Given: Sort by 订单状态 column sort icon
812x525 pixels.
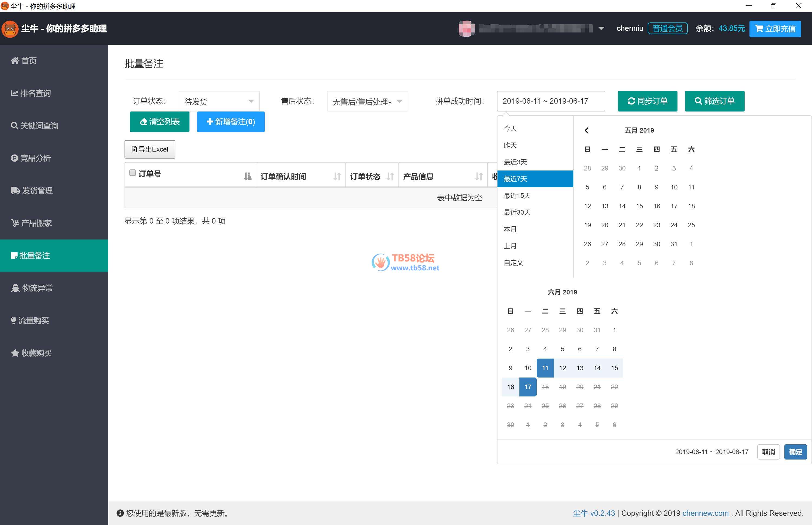Looking at the screenshot, I should (x=390, y=176).
